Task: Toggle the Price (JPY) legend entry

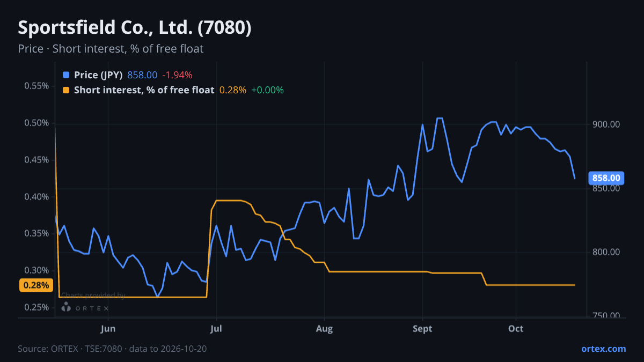Action: tap(98, 75)
